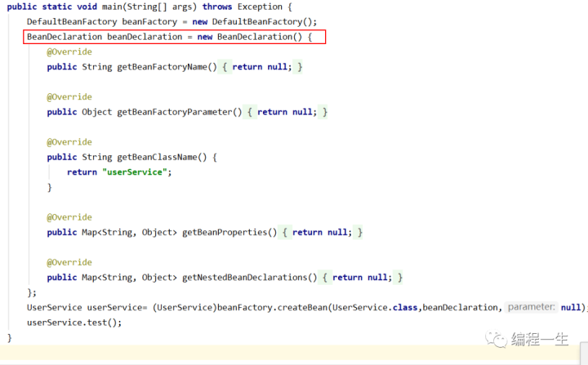Expand the folded getNestedBeanDeclarations method body
This screenshot has width=588, height=365.
click(x=325, y=277)
